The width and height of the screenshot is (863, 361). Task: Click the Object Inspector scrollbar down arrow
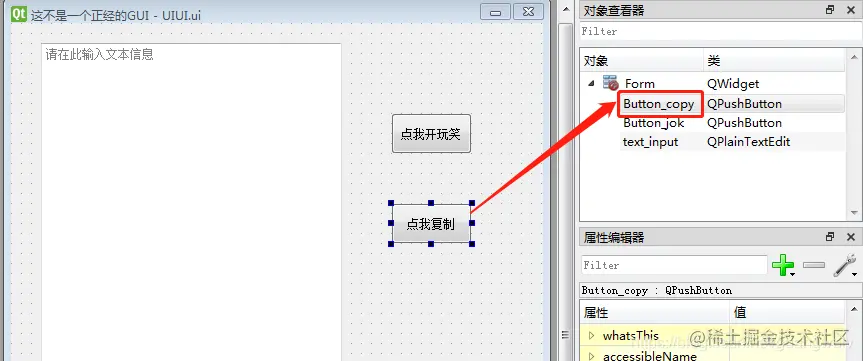(853, 214)
